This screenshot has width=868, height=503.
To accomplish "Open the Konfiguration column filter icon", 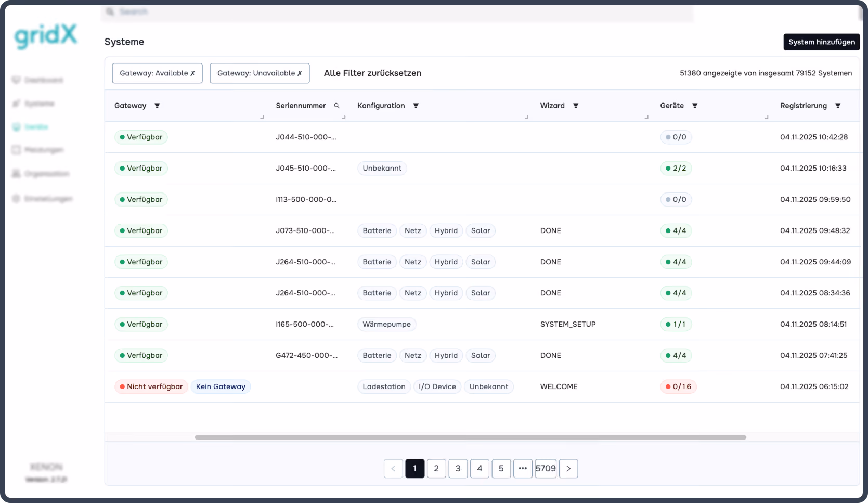I will tap(416, 106).
